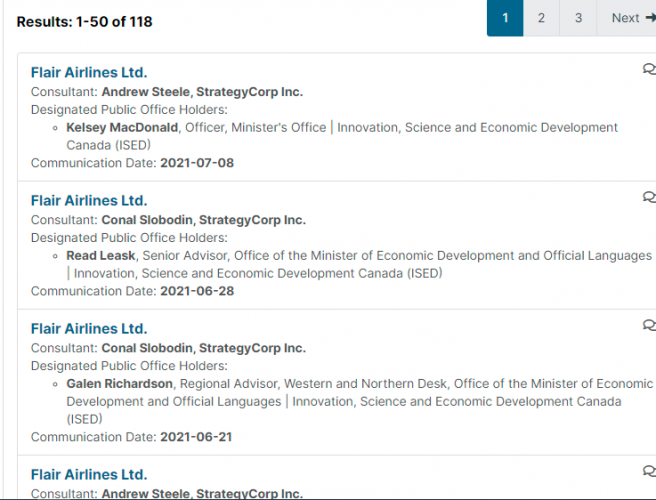Image resolution: width=656 pixels, height=500 pixels.
Task: Select communication date '2021-06-28'
Action: (x=197, y=291)
